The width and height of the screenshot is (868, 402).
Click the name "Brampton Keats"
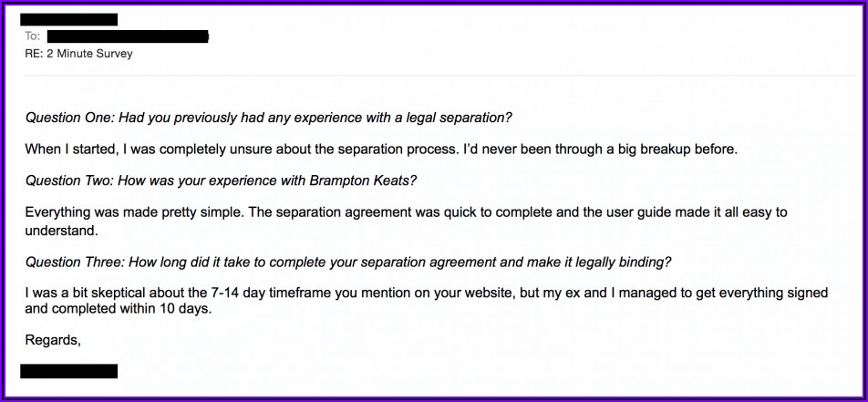coord(374,180)
